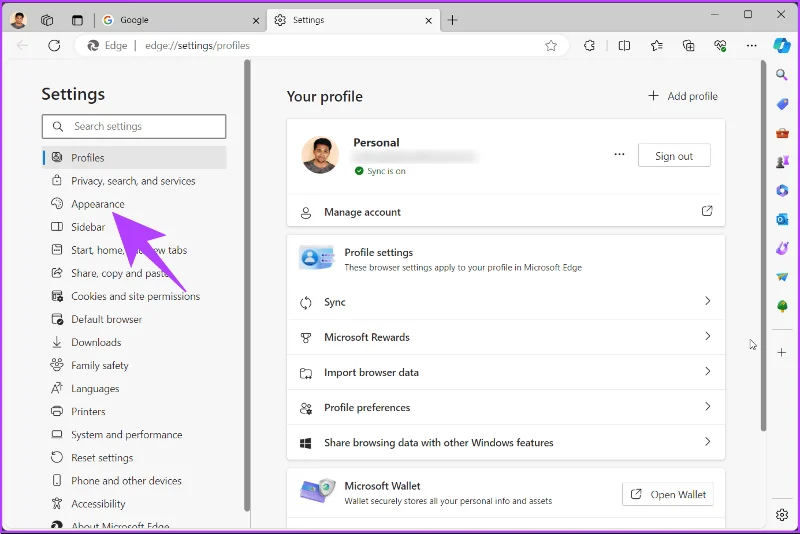Expand Import browser data row

tap(506, 372)
